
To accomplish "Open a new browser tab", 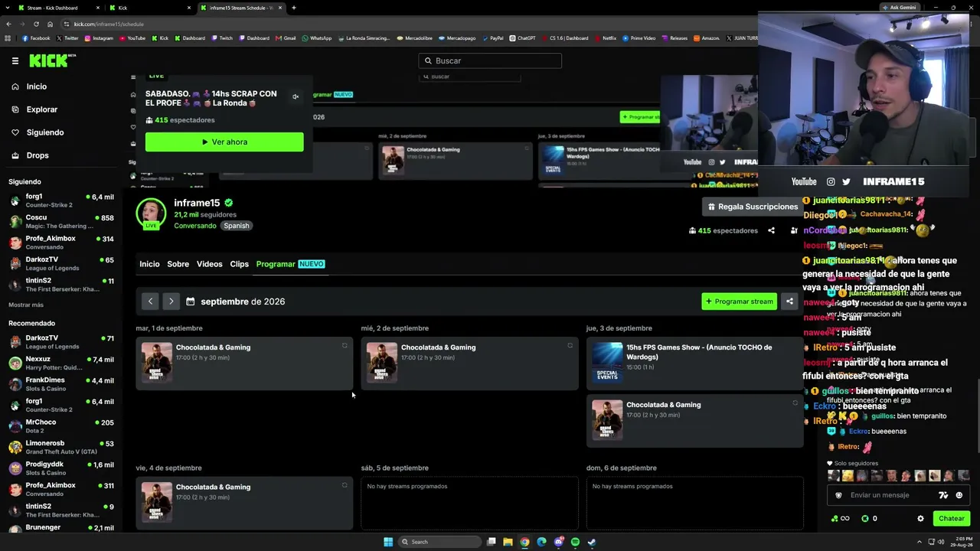I will pyautogui.click(x=293, y=8).
